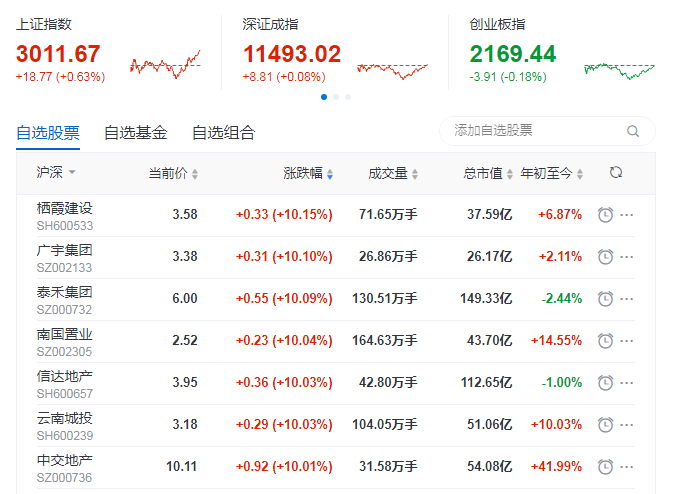The image size is (679, 494).
Task: Open the 上证指数 mini chart
Action: click(165, 64)
